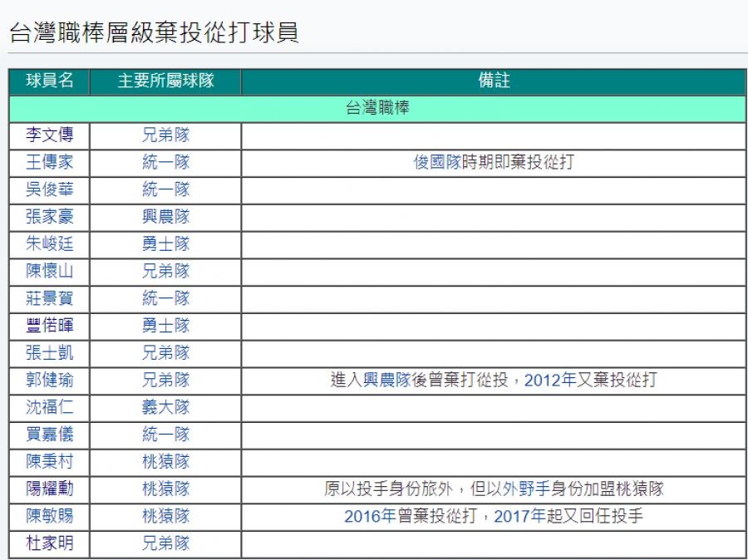The width and height of the screenshot is (748, 560).
Task: Click the text 原以投手身份旅外 in the 陽耀勳 remark
Action: pyautogui.click(x=389, y=489)
